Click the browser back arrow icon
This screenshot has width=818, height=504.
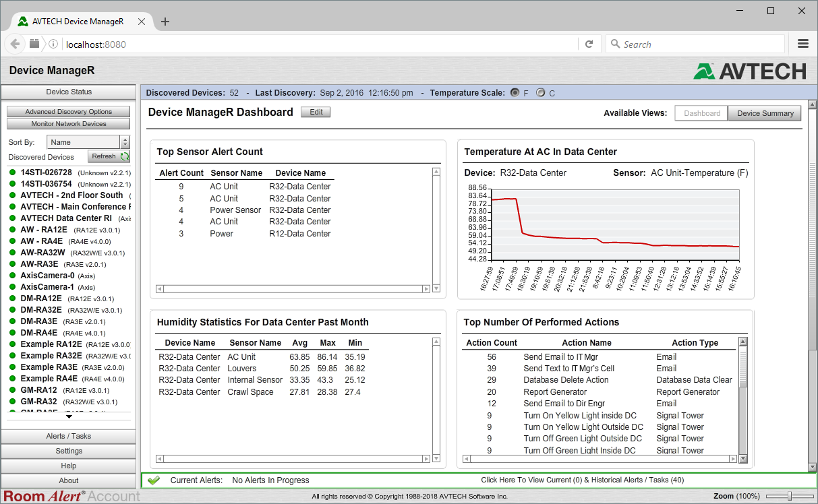point(15,44)
